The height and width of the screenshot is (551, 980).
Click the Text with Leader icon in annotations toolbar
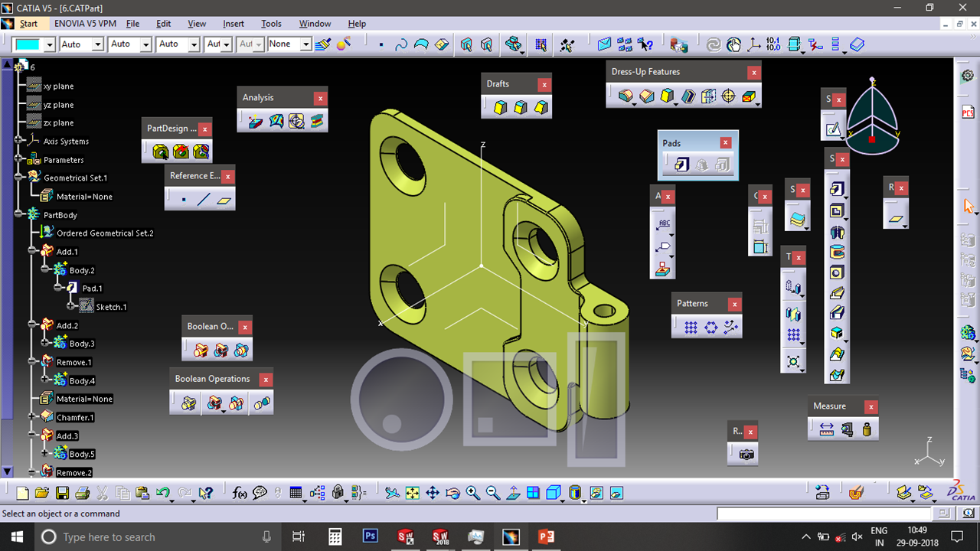(663, 226)
